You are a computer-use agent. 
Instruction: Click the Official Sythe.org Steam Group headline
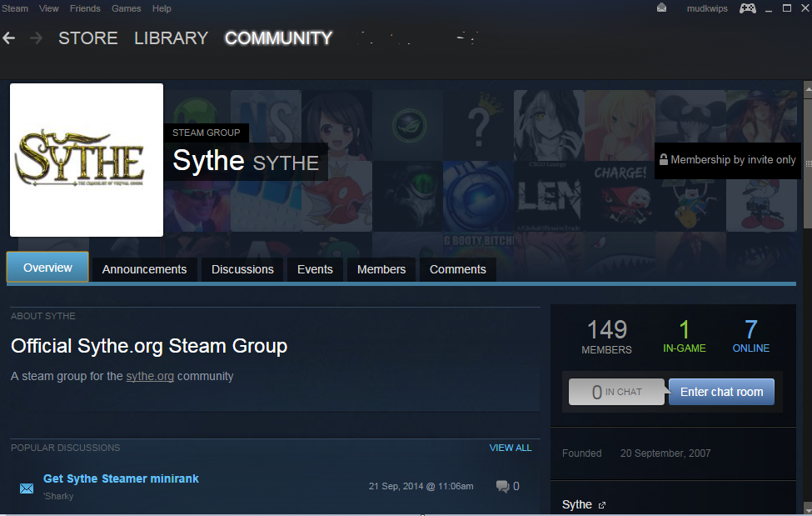[149, 346]
